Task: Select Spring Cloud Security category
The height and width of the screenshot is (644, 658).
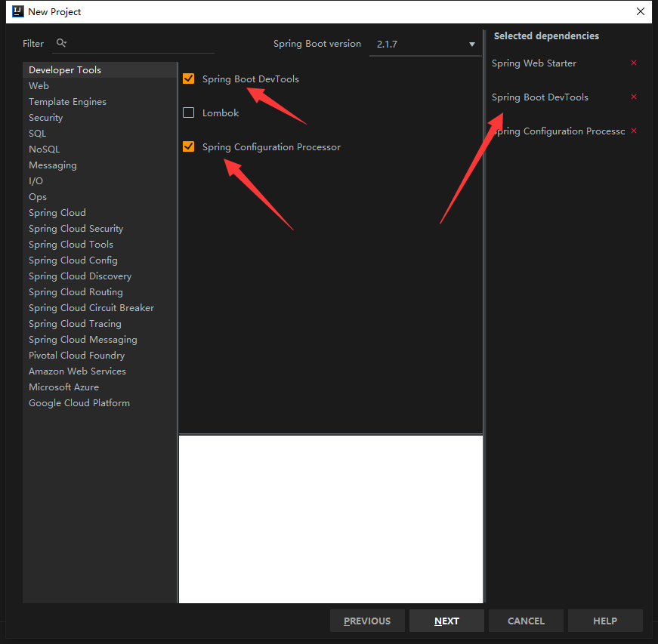Action: tap(100, 229)
